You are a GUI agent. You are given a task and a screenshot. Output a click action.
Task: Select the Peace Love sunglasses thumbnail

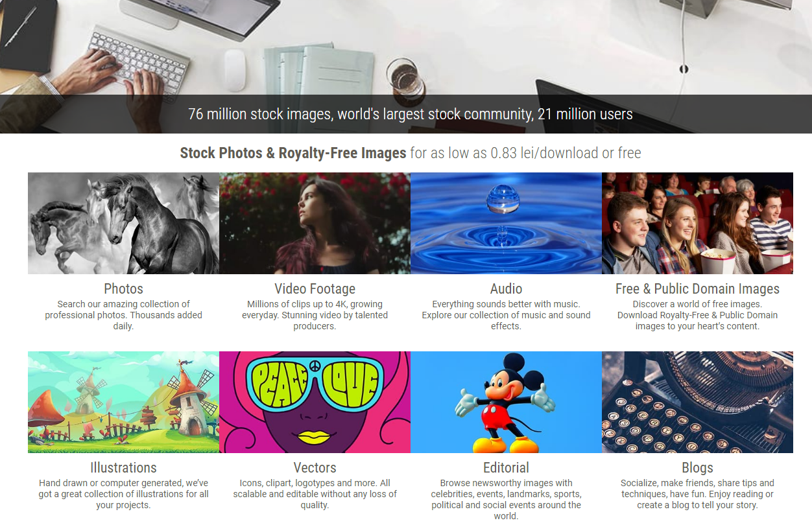coord(315,402)
